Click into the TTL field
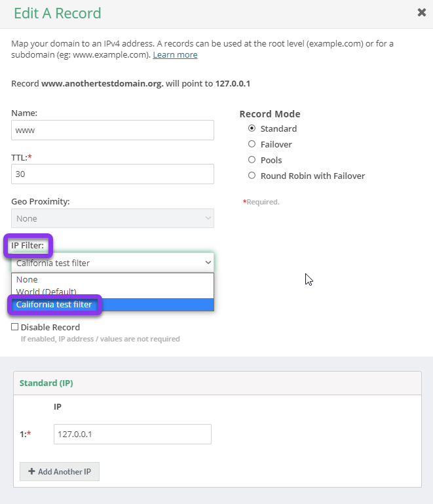This screenshot has width=433, height=504. (113, 174)
